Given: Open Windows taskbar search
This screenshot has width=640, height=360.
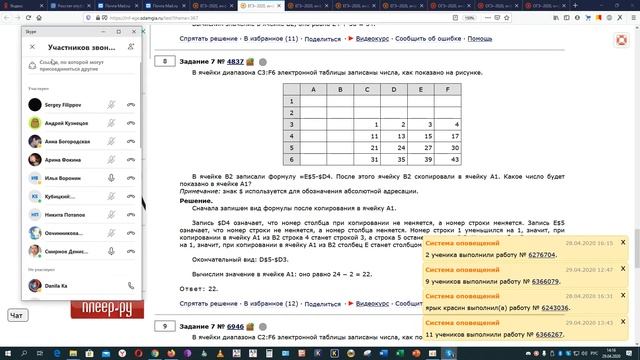Looking at the screenshot, I should [24, 353].
